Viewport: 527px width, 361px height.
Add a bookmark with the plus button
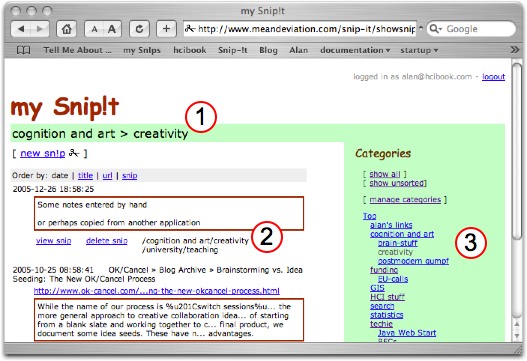pos(166,29)
